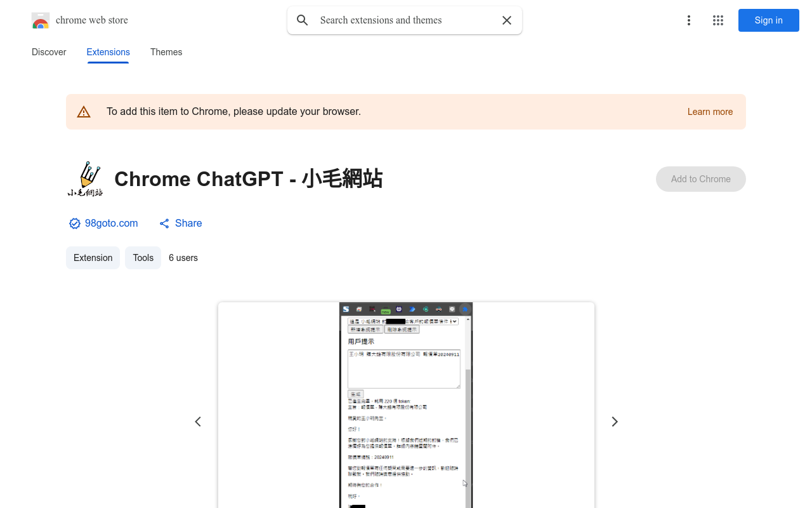Click the share icon
This screenshot has height=508, width=812.
[164, 224]
